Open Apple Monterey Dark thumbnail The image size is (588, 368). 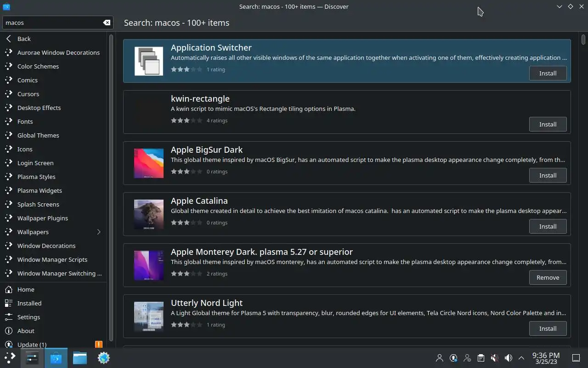148,265
